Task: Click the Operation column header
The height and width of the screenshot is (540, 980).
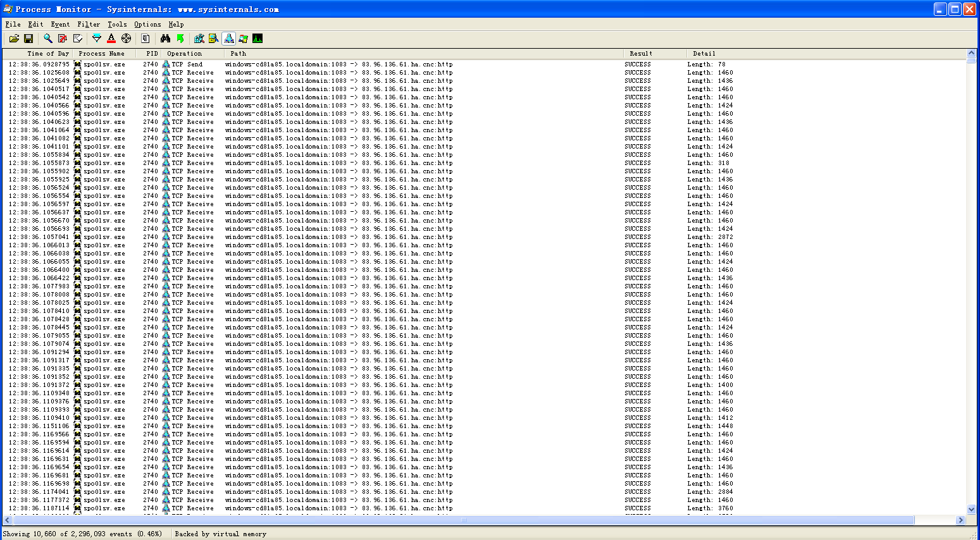Action: click(192, 54)
